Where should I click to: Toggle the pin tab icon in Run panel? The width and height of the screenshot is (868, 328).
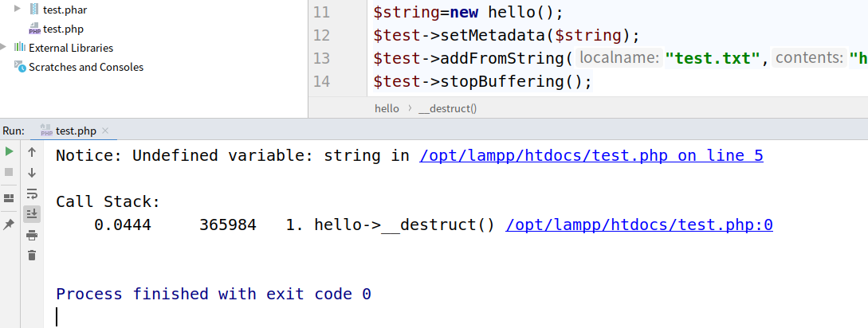pyautogui.click(x=9, y=225)
